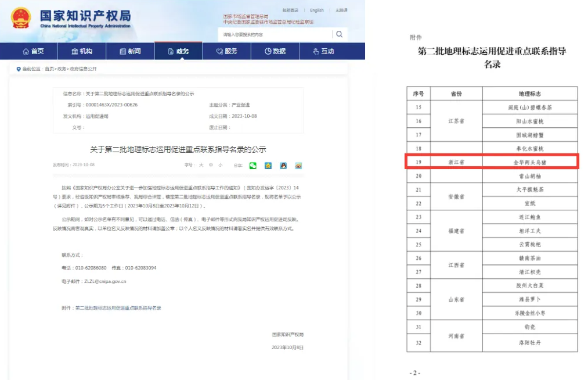Click table cell 胶州大白菜

pos(530,286)
